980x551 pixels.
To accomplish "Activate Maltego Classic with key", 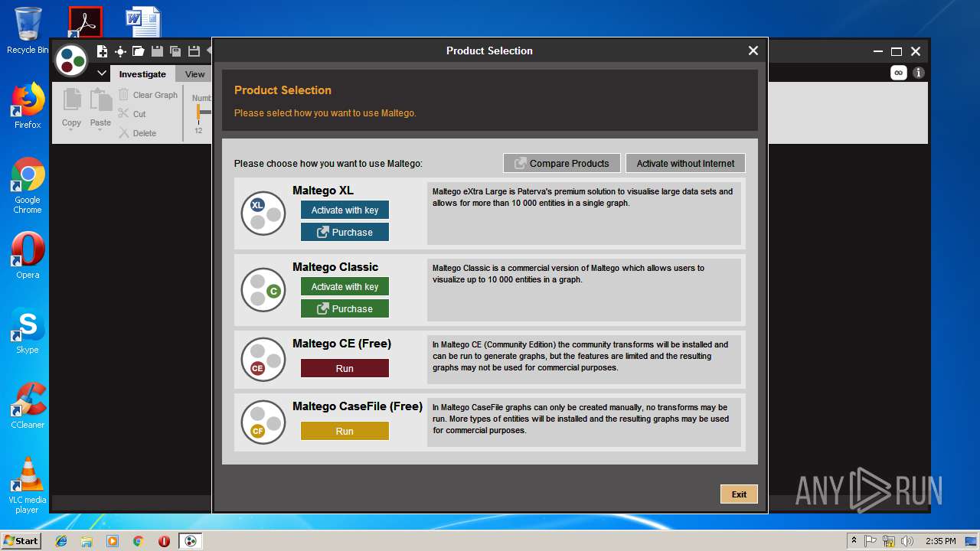I will point(345,286).
